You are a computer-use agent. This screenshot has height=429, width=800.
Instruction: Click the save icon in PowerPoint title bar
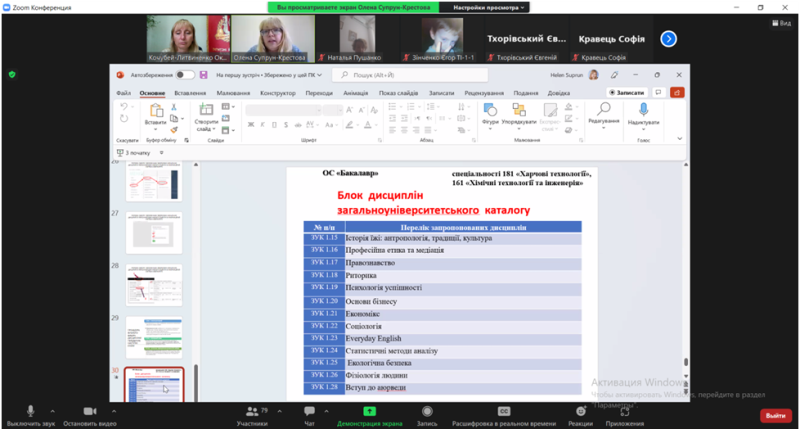(204, 75)
